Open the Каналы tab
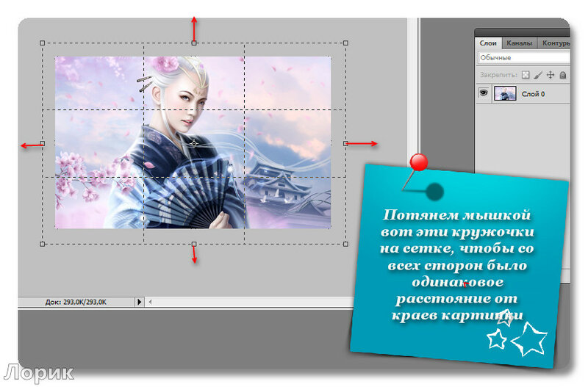Screen dimensions: 588x387 point(519,43)
